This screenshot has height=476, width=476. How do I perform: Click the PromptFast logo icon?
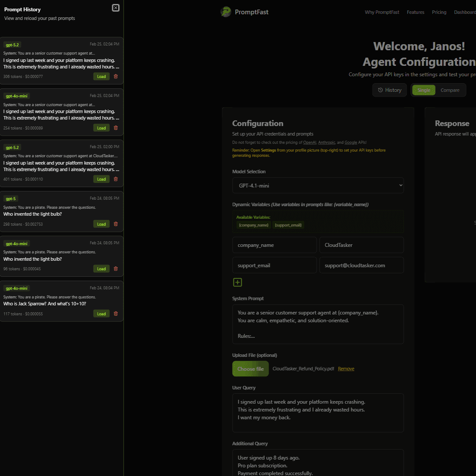[226, 12]
